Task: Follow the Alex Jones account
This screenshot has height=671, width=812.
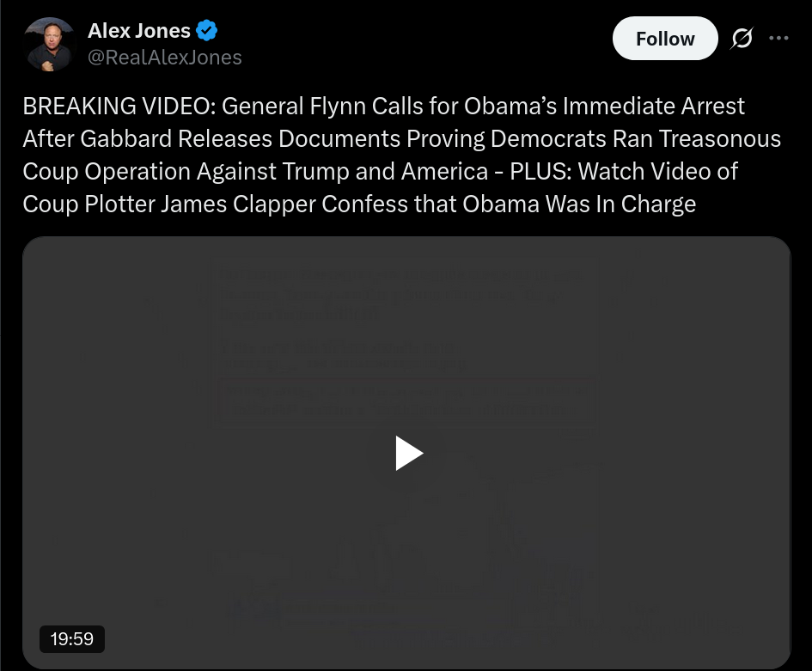Action: [665, 39]
